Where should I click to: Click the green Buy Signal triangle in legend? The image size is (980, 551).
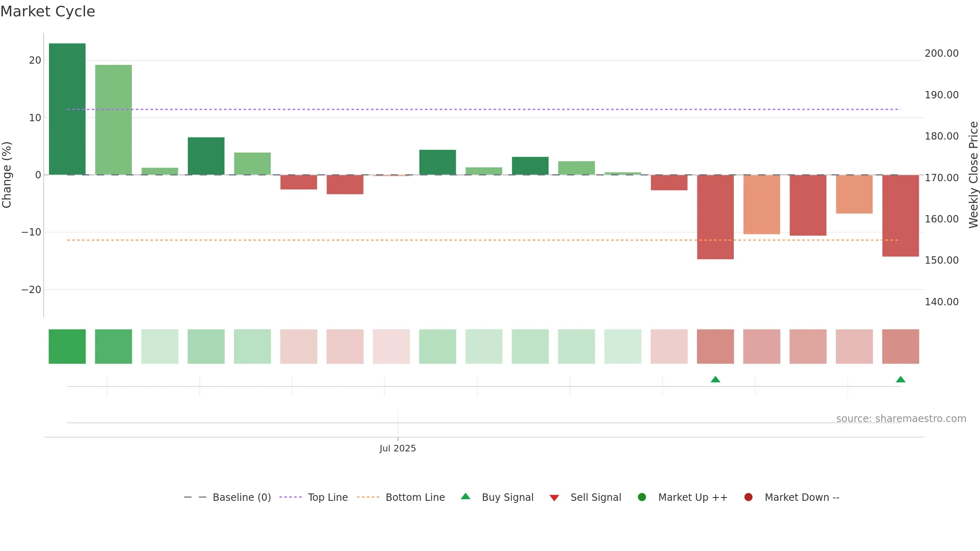coord(465,497)
